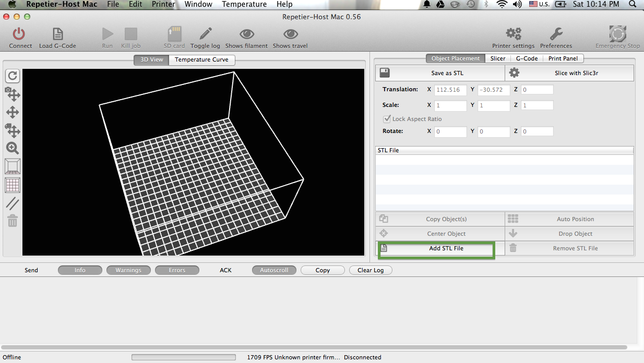Open the File menu
Viewport: 644px width, 363px height.
pos(113,4)
